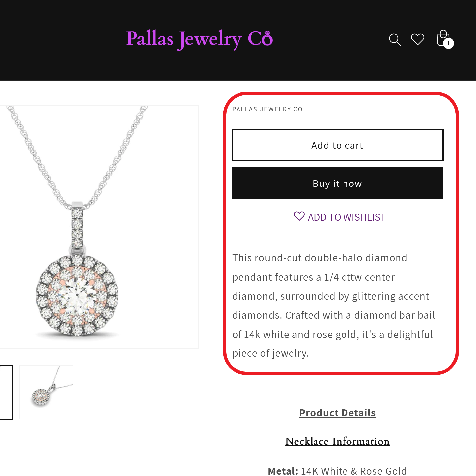Toggle the wishlist heart in the navigation bar
This screenshot has width=476, height=476.
click(417, 39)
